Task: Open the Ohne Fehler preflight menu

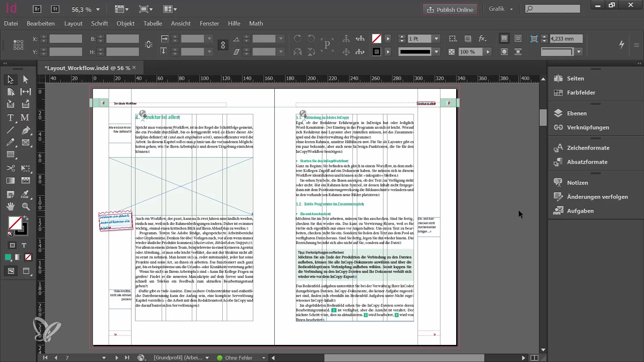Action: [x=264, y=358]
